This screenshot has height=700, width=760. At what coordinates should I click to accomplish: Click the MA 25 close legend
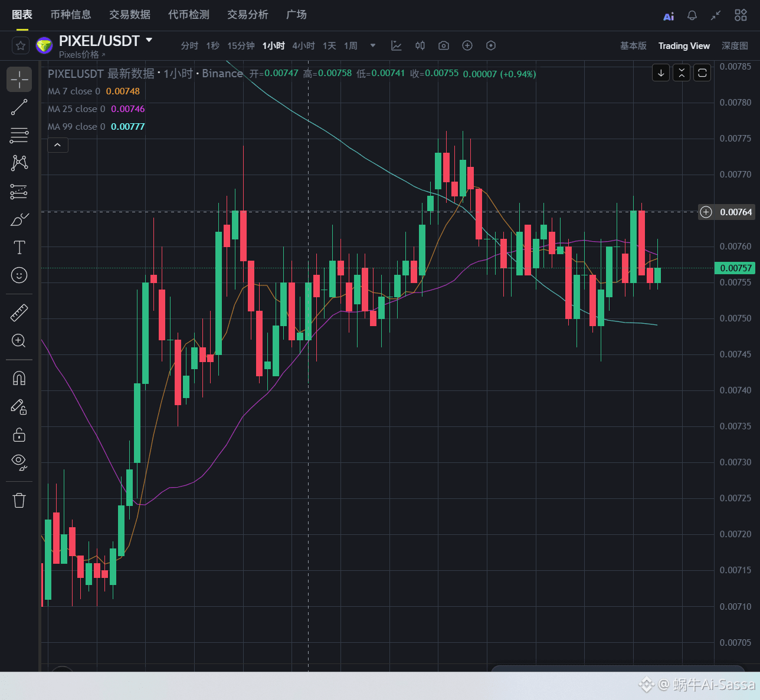(x=96, y=109)
